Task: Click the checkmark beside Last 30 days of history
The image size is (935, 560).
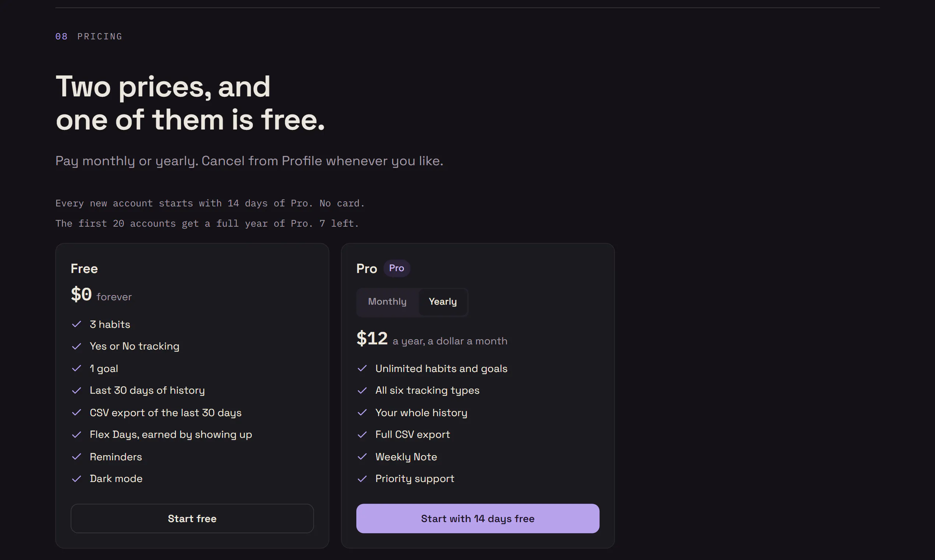Action: pyautogui.click(x=77, y=390)
